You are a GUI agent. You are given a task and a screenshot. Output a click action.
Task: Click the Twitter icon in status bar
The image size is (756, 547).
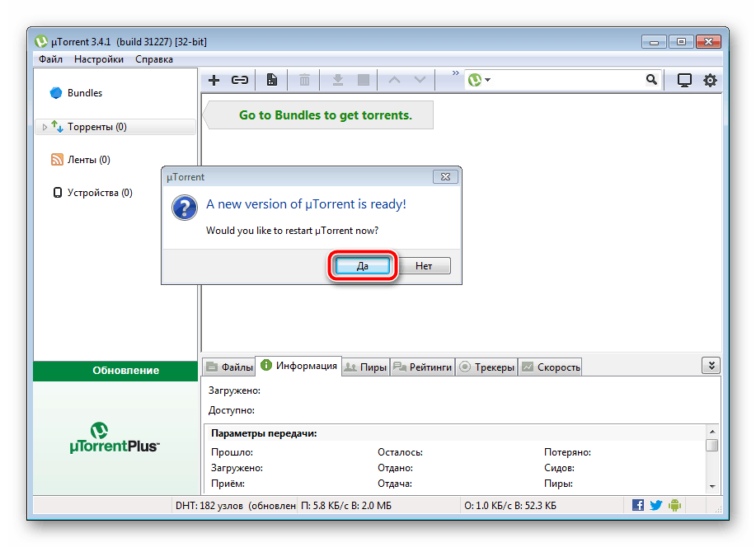pyautogui.click(x=655, y=505)
